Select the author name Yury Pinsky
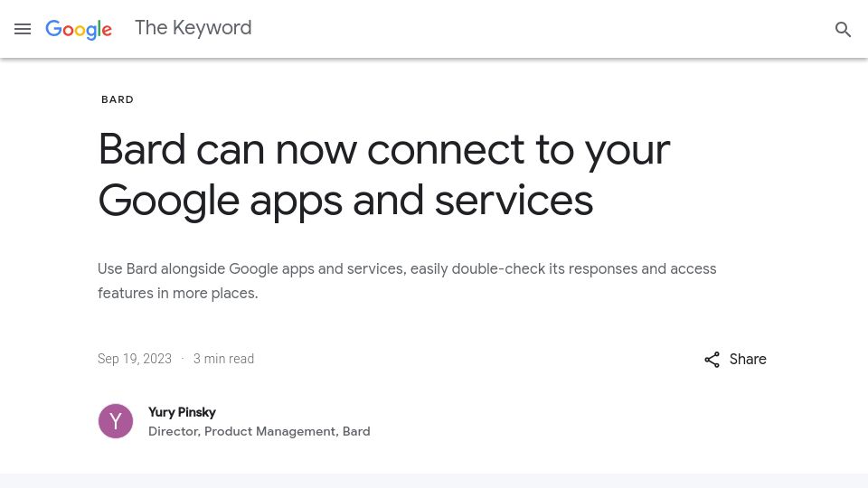This screenshot has width=868, height=488. tap(182, 412)
